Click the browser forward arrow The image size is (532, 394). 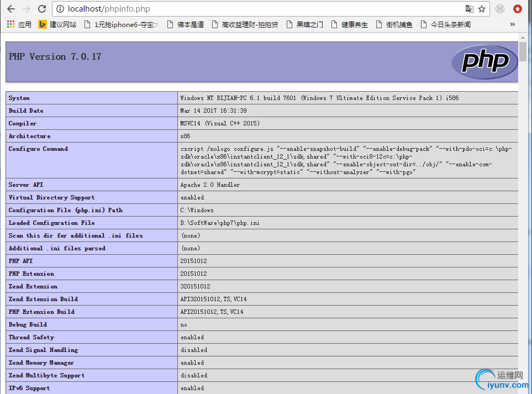click(x=27, y=9)
